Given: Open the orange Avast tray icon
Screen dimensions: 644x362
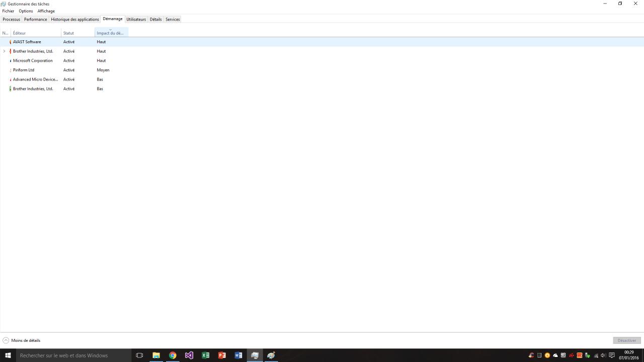Looking at the screenshot, I should [x=547, y=355].
